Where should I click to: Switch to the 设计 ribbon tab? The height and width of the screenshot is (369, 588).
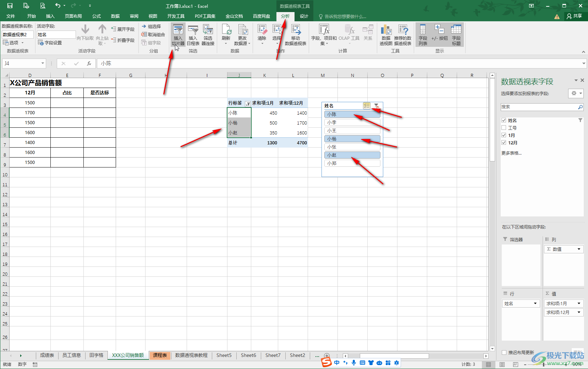click(304, 16)
